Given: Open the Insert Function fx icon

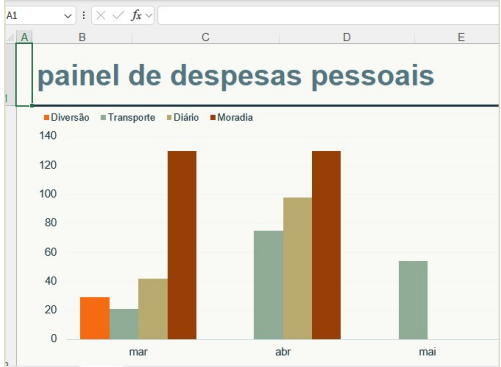Looking at the screenshot, I should 136,15.
